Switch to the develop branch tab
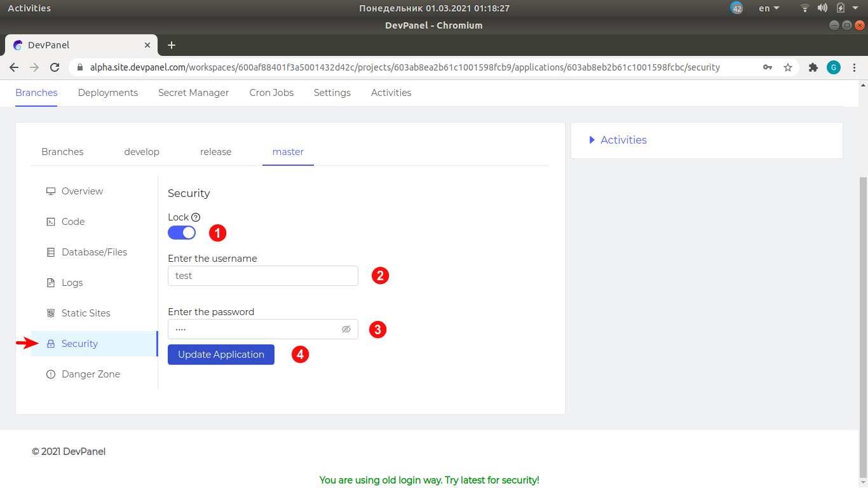The image size is (868, 488). [142, 151]
